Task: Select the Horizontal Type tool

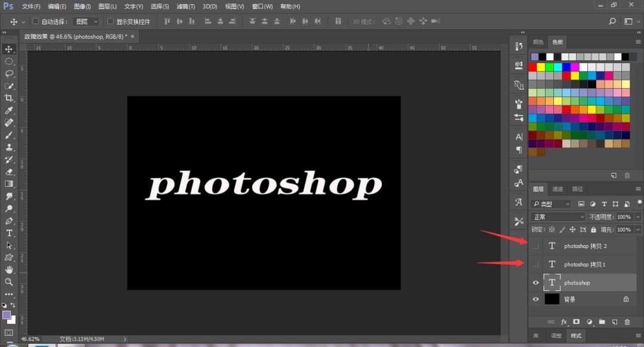Action: click(9, 233)
